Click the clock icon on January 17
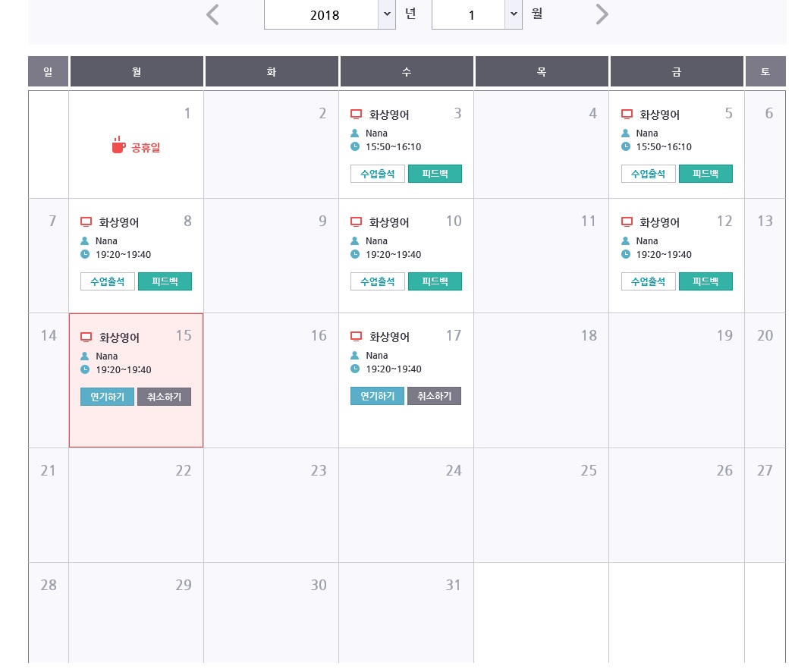Screen dimensions: 795x672 [355, 369]
